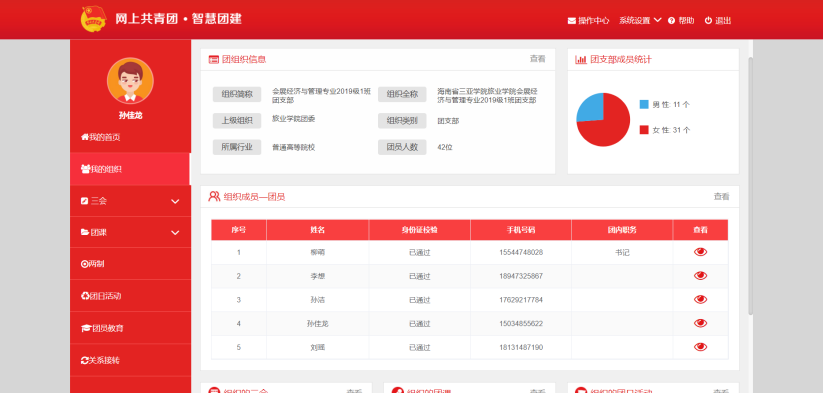The width and height of the screenshot is (823, 393).
Task: Click the Communist Youth League logo emblem
Action: point(94,19)
